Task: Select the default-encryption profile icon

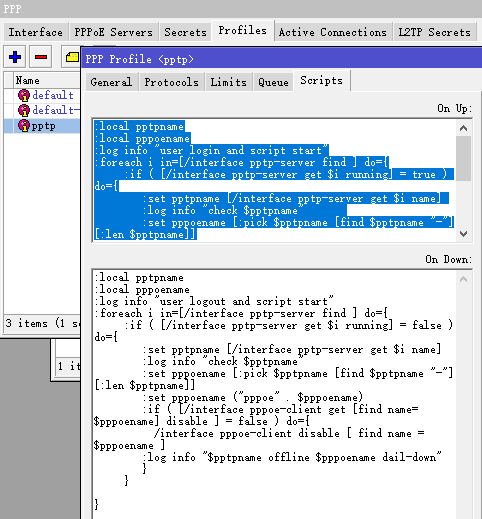Action: click(x=24, y=110)
